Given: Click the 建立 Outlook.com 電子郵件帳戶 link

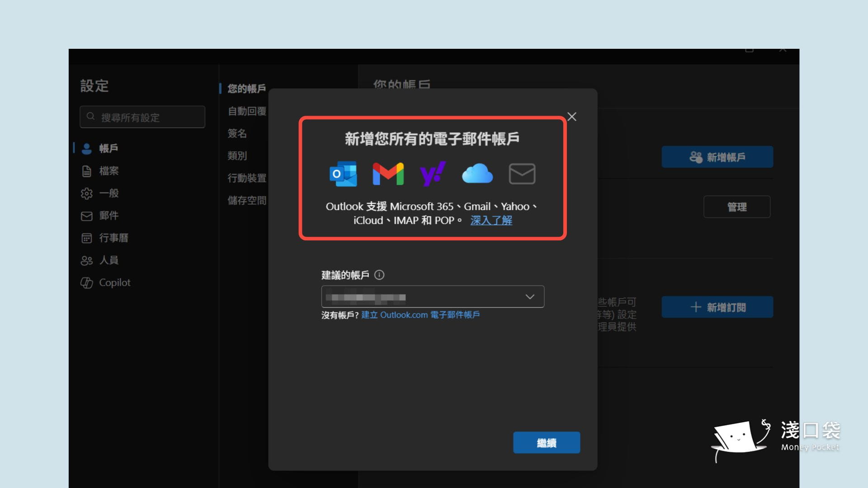Looking at the screenshot, I should coord(420,315).
